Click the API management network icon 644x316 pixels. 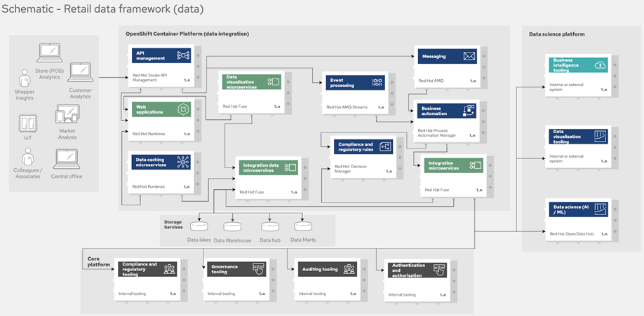[183, 55]
